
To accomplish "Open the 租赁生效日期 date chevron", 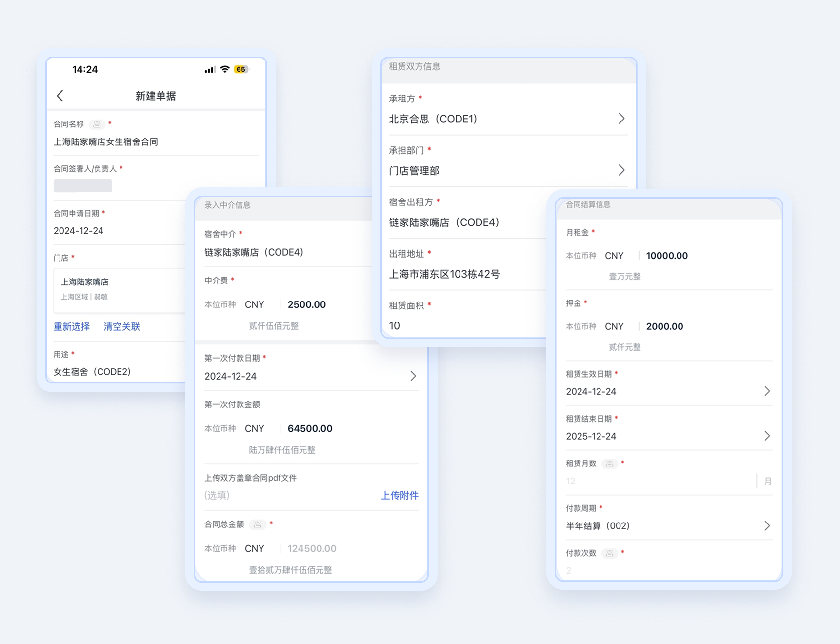I will [767, 391].
